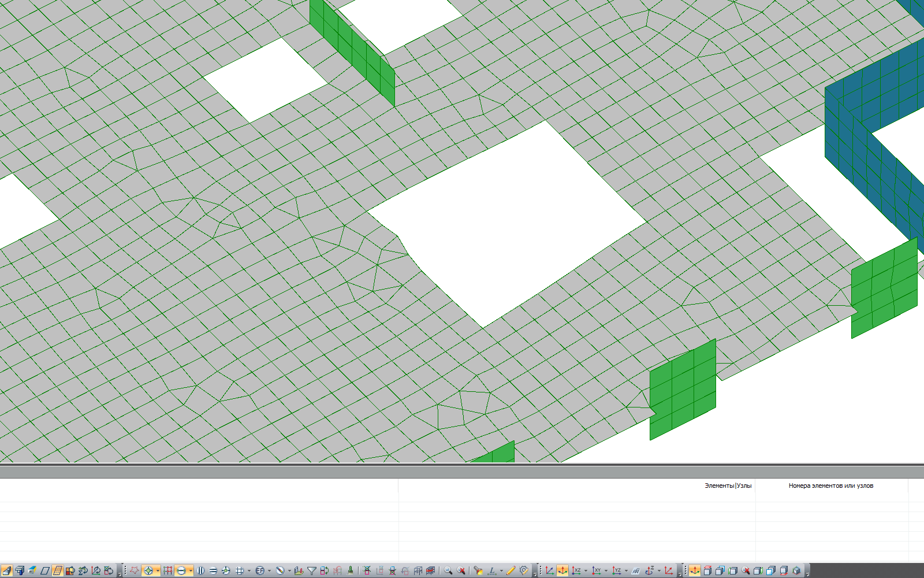
Task: Click the magnifying glass zoom icon
Action: pyautogui.click(x=448, y=570)
